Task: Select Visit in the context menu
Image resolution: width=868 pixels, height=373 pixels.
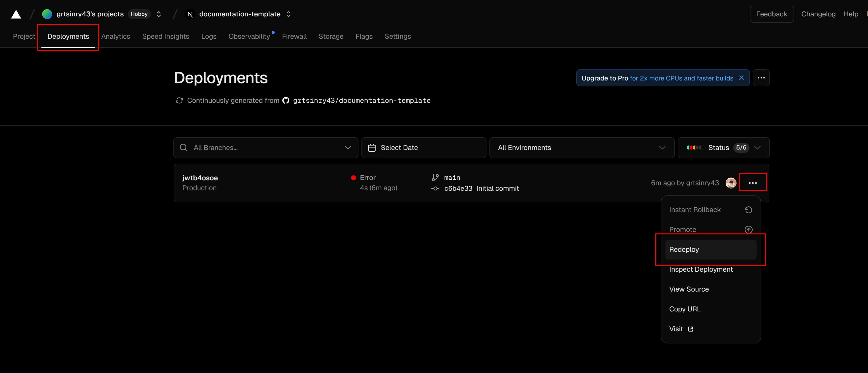Action: [711, 329]
